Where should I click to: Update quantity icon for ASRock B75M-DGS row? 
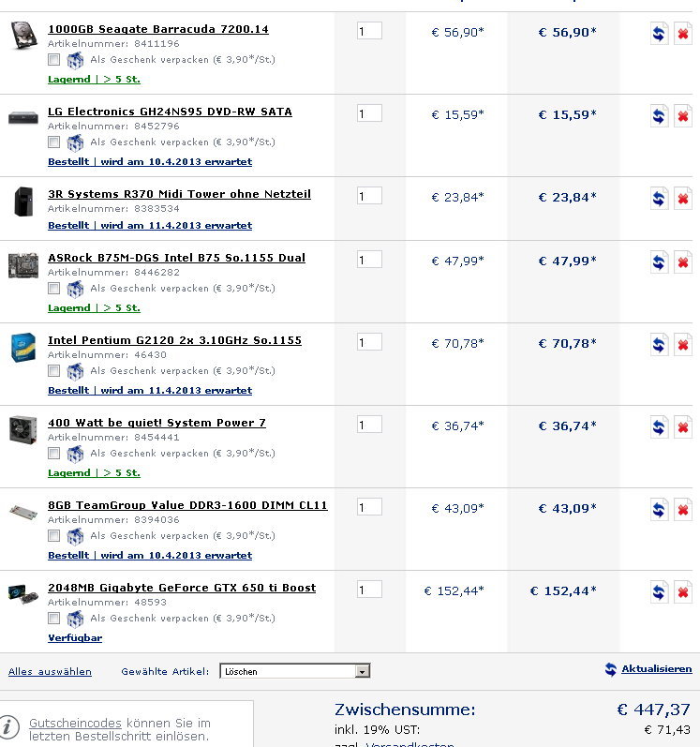pyautogui.click(x=659, y=262)
